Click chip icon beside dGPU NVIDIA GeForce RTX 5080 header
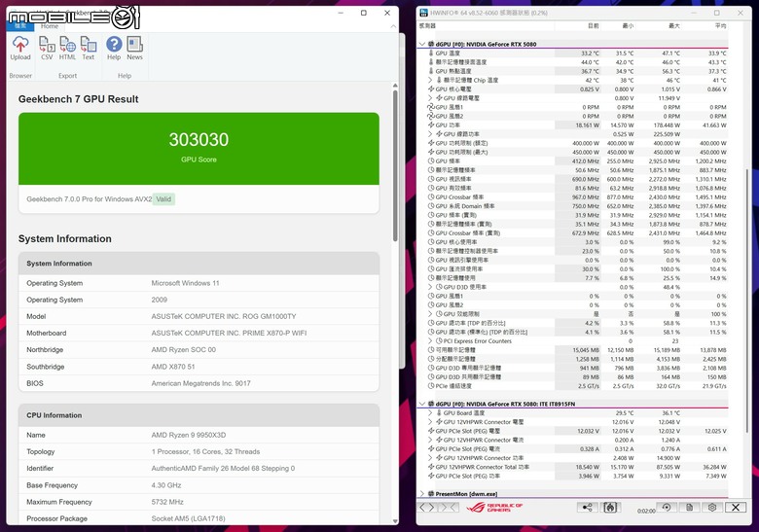 pyautogui.click(x=431, y=44)
